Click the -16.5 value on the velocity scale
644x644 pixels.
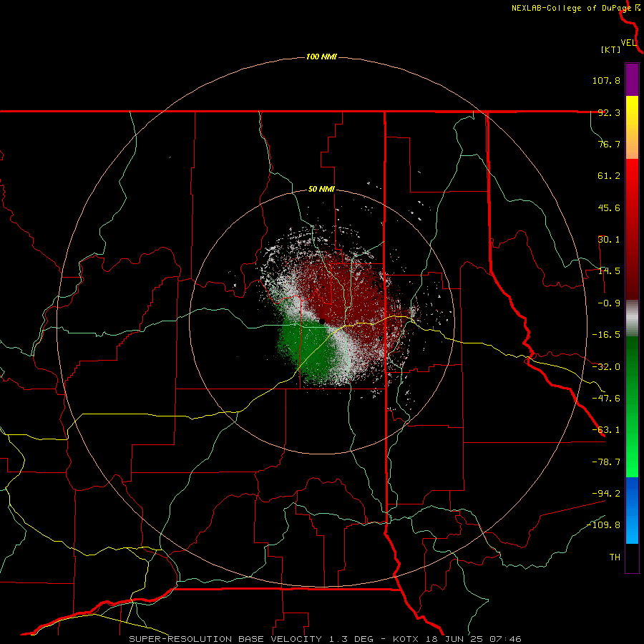[606, 335]
